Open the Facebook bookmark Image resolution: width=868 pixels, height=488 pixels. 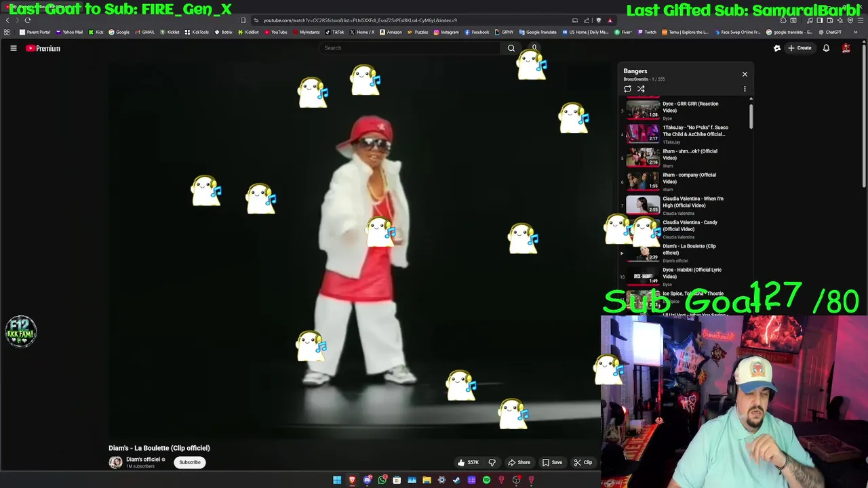pyautogui.click(x=477, y=32)
